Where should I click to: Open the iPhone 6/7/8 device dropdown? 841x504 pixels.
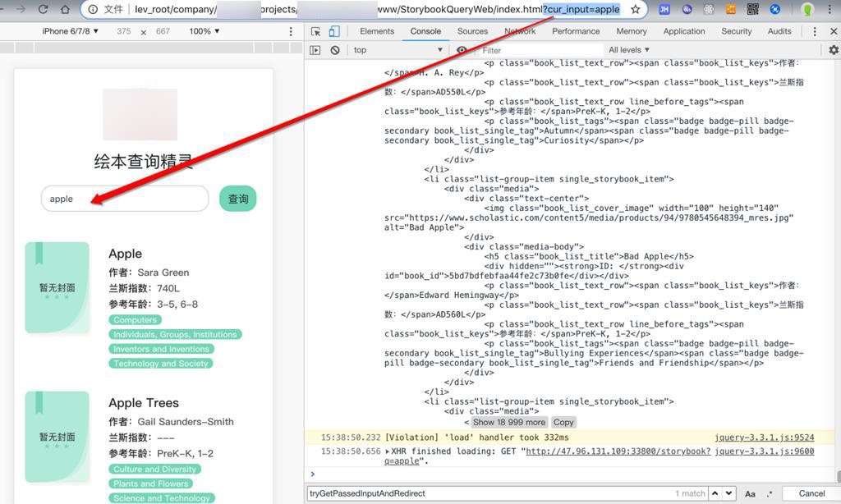pyautogui.click(x=71, y=32)
